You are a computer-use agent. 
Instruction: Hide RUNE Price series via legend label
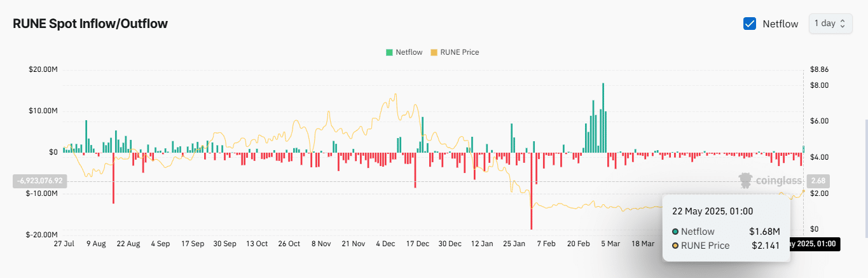click(x=459, y=52)
